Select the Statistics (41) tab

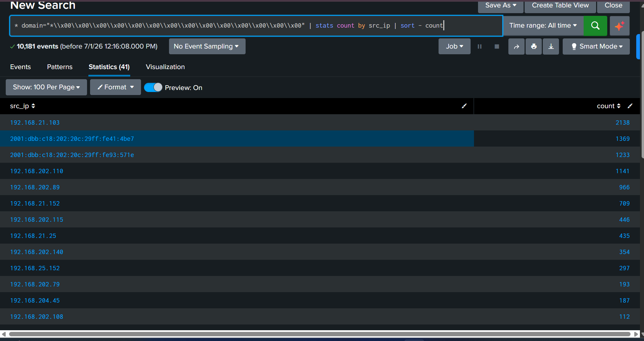point(109,67)
